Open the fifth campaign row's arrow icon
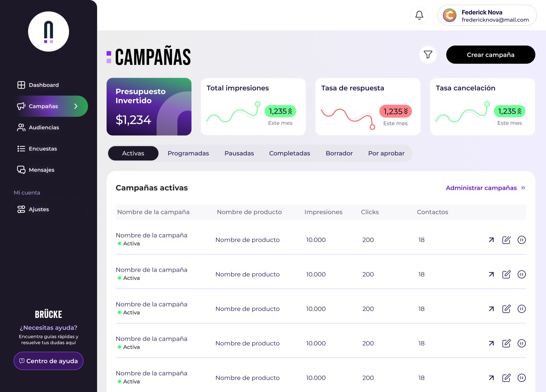The width and height of the screenshot is (546, 392). pyautogui.click(x=491, y=378)
